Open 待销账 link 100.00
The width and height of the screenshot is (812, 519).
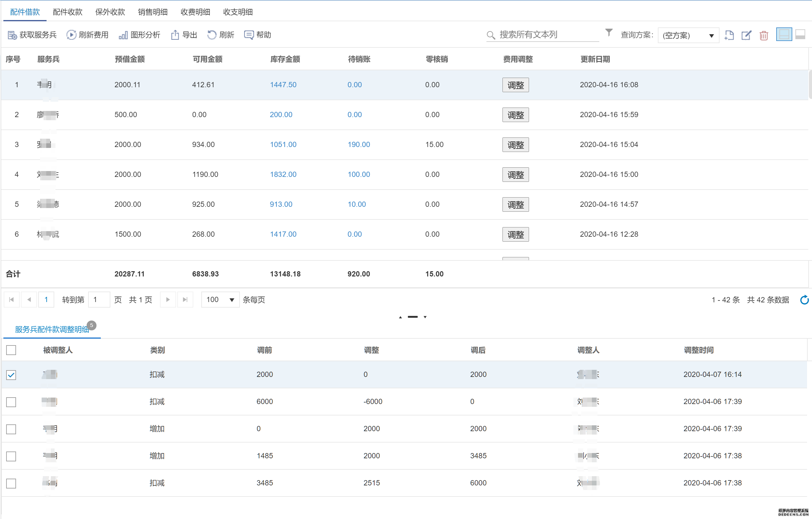359,174
